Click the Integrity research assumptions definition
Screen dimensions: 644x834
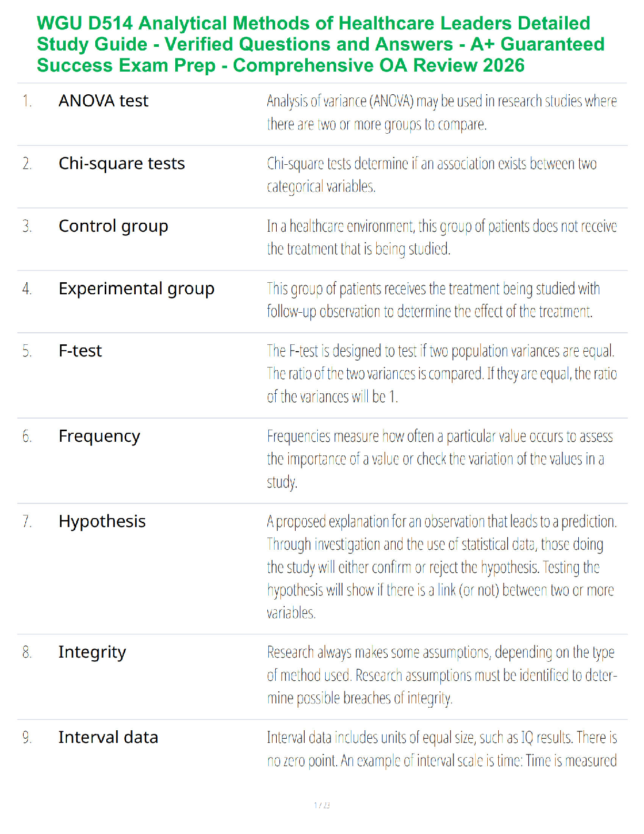[x=441, y=675]
